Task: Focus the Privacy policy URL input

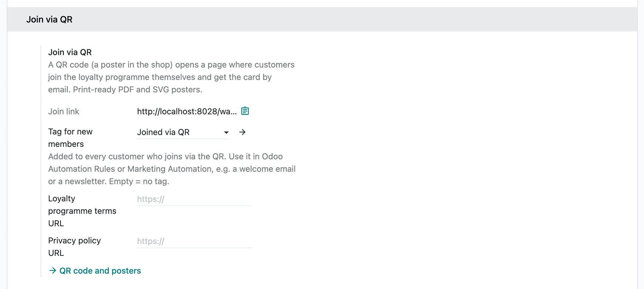Action: [194, 241]
